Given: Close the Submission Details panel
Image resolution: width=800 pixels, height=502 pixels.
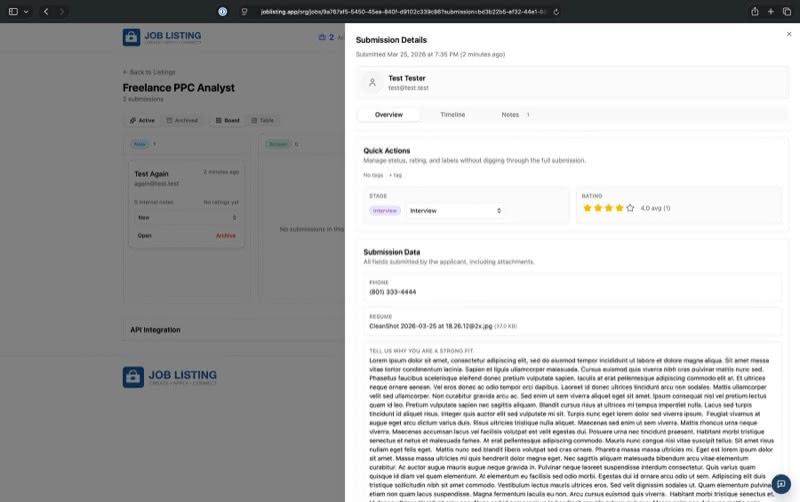Looking at the screenshot, I should [789, 34].
